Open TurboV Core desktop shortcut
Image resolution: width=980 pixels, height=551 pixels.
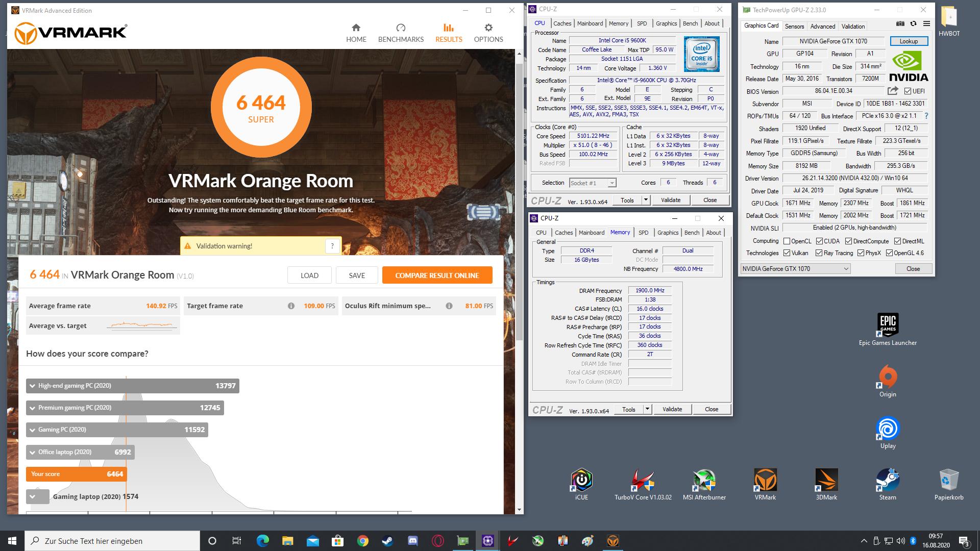click(643, 485)
